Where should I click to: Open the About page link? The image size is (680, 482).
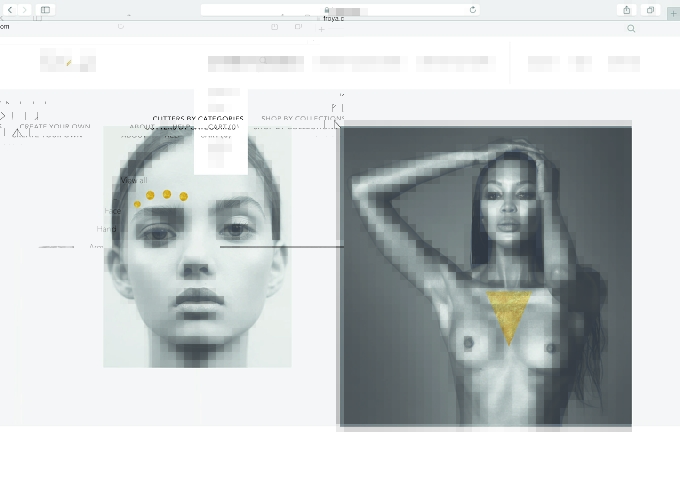coord(142,126)
